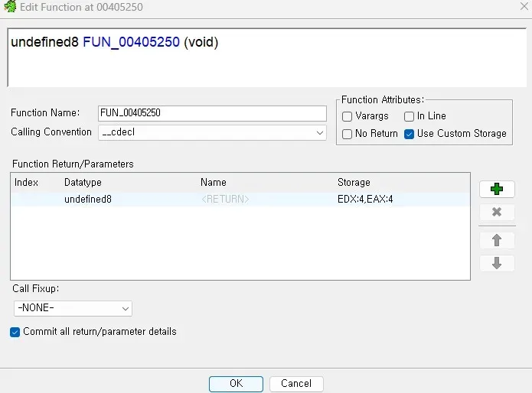Click the remove parameter X icon
Viewport: 532px width, 393px height.
[497, 213]
